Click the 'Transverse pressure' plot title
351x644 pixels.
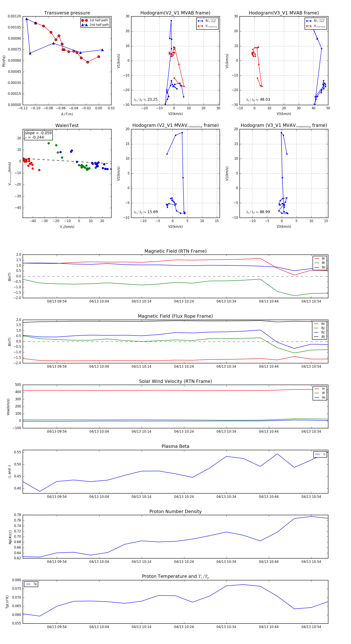[x=67, y=13]
